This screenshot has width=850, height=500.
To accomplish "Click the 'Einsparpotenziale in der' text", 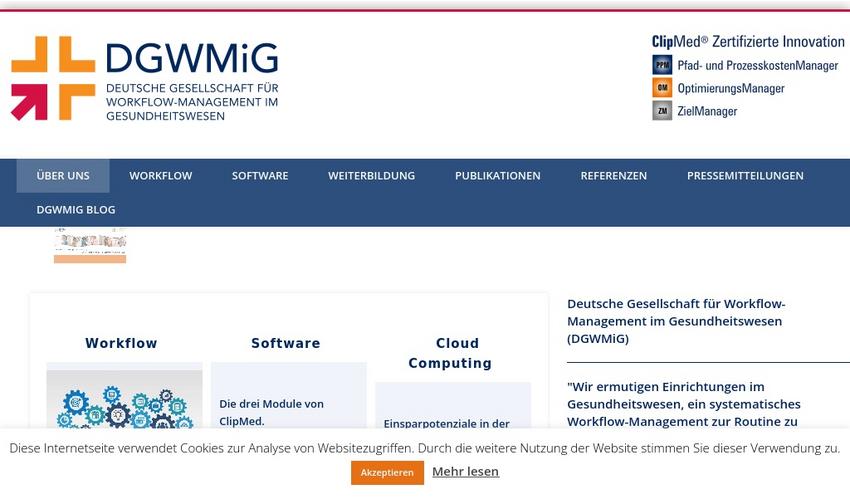I will [x=446, y=424].
